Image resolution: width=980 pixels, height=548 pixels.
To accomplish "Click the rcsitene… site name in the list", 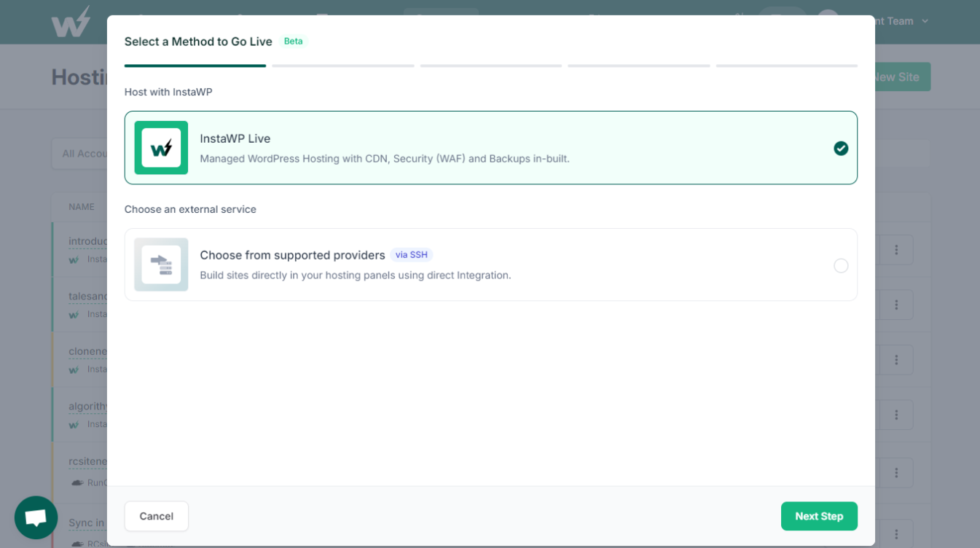I will (88, 461).
